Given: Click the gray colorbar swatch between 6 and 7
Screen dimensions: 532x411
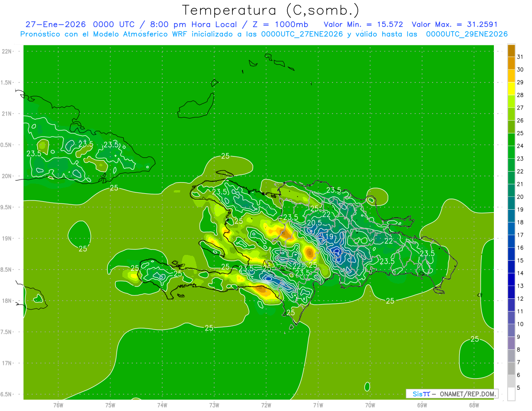Looking at the screenshot, I should click(511, 369).
